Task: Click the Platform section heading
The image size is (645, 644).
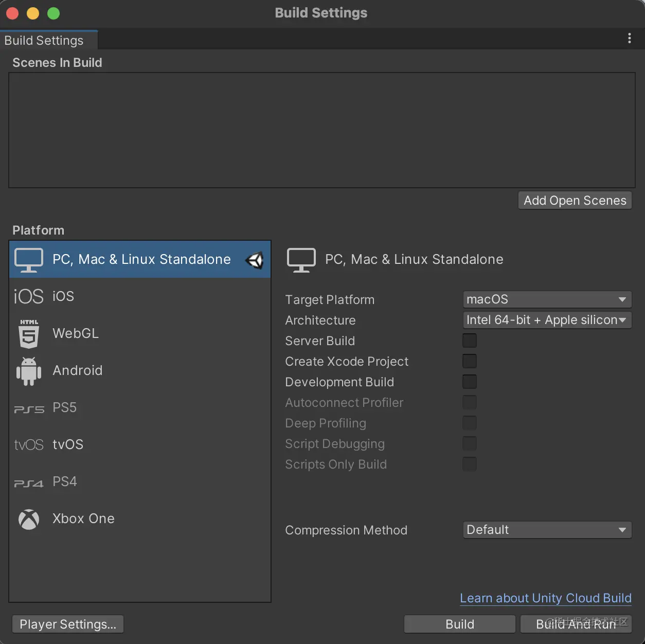Action: pos(39,230)
